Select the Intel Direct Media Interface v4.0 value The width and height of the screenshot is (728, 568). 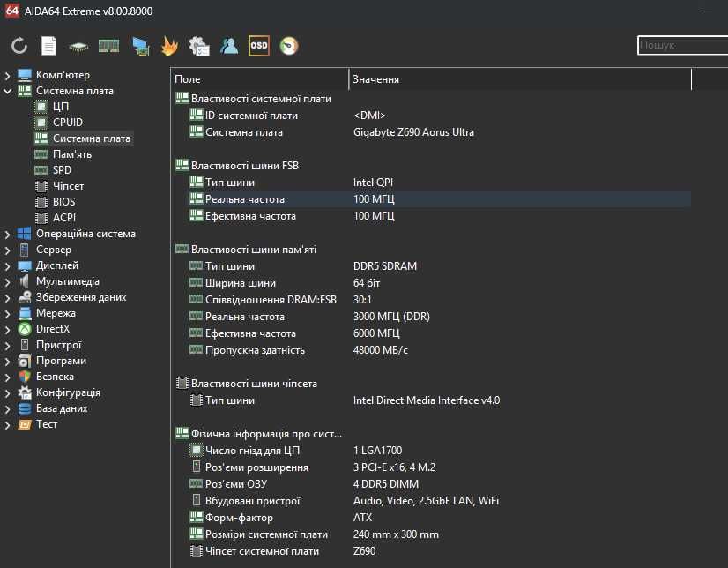427,400
